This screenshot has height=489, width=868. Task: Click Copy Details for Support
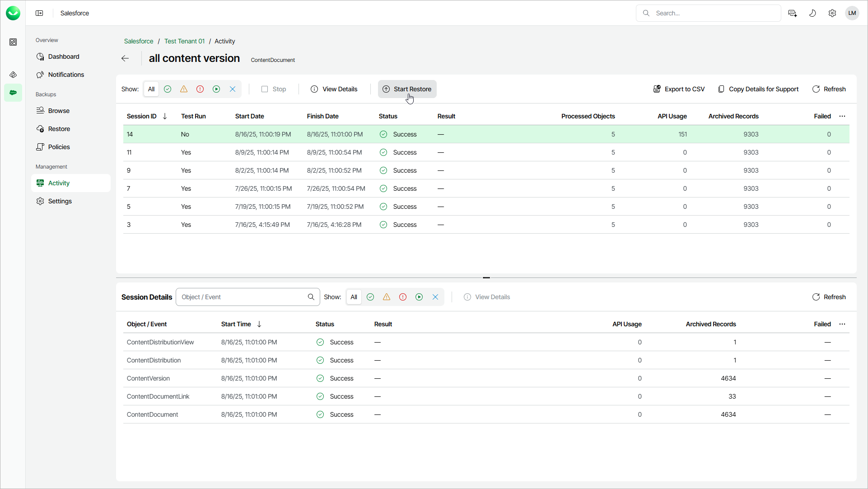(758, 89)
